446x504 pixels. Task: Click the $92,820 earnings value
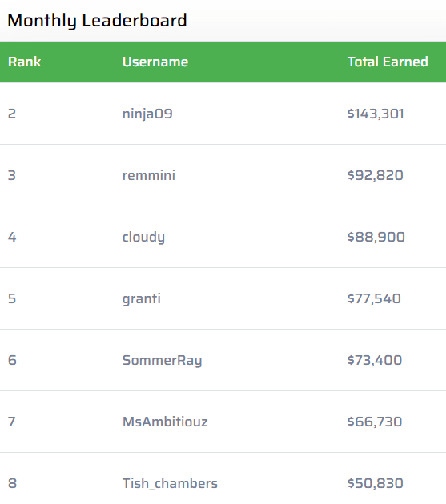tap(376, 175)
